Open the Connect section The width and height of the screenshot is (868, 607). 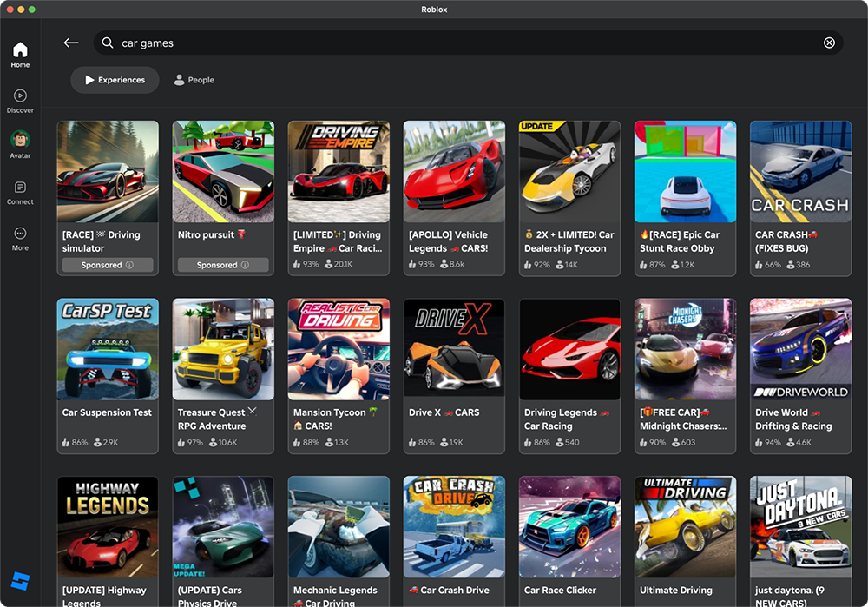pyautogui.click(x=20, y=194)
